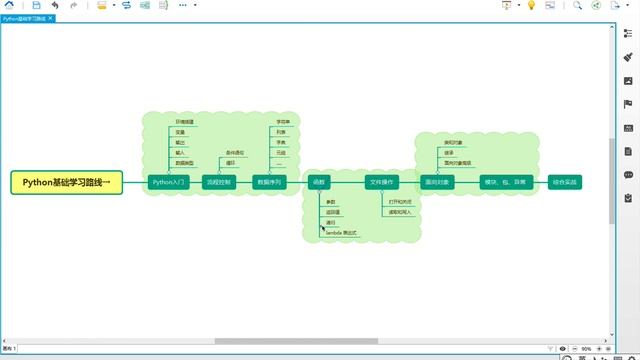Open the export options dropdown arrow

[627, 5]
